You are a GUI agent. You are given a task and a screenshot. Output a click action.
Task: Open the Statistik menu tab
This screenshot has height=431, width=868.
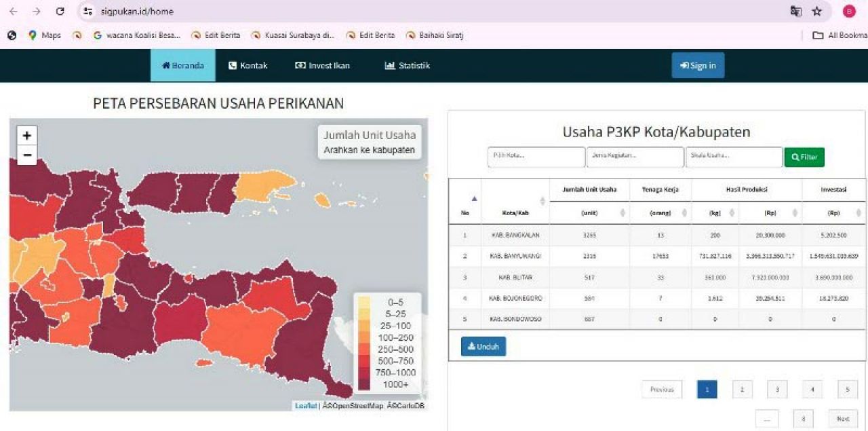click(407, 66)
